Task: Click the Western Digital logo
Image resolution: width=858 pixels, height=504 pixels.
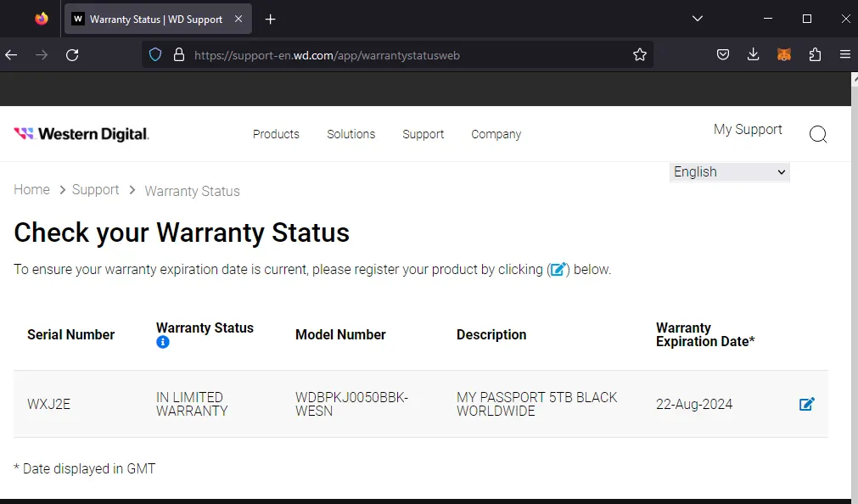Action: click(x=81, y=134)
